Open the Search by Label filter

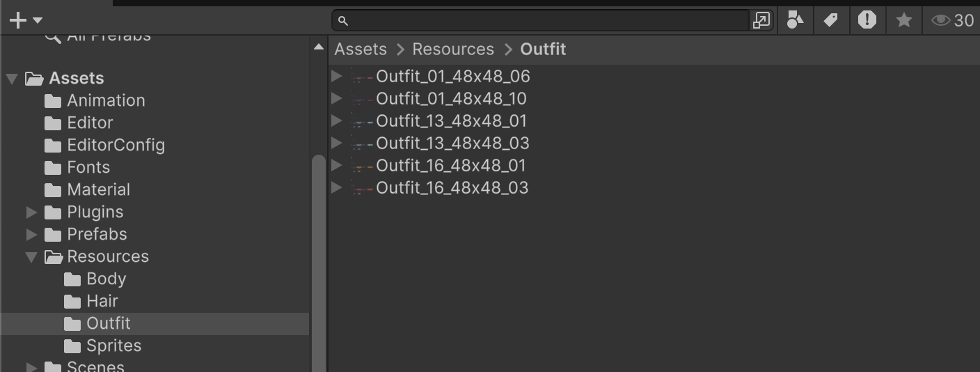coord(830,20)
